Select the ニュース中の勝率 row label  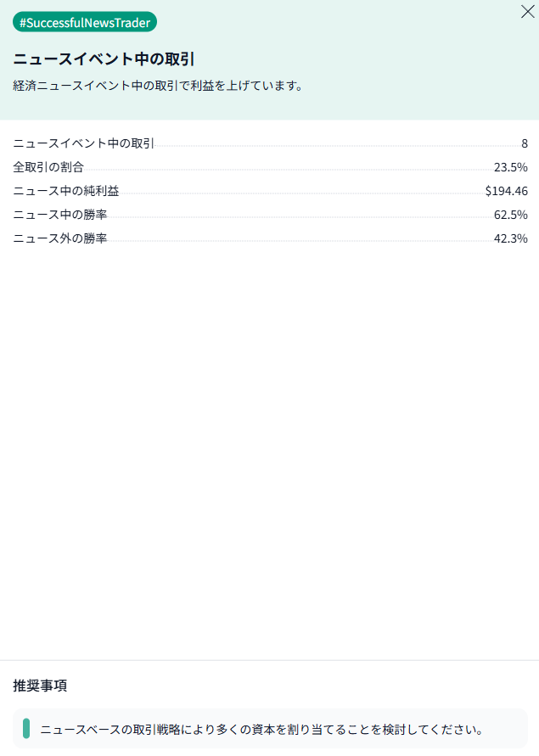(x=60, y=215)
